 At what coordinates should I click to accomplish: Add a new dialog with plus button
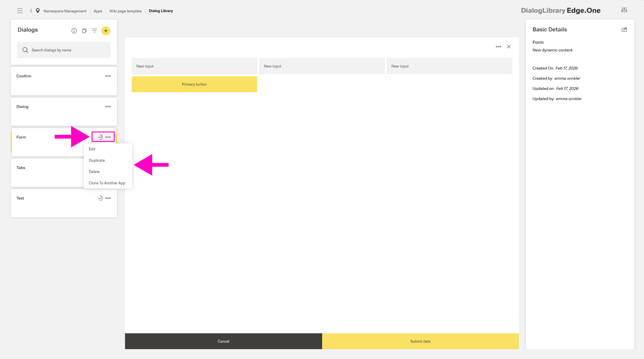pyautogui.click(x=106, y=31)
